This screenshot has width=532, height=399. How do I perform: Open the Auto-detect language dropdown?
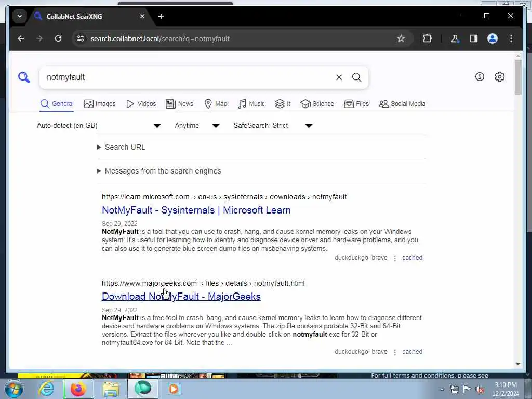(99, 126)
